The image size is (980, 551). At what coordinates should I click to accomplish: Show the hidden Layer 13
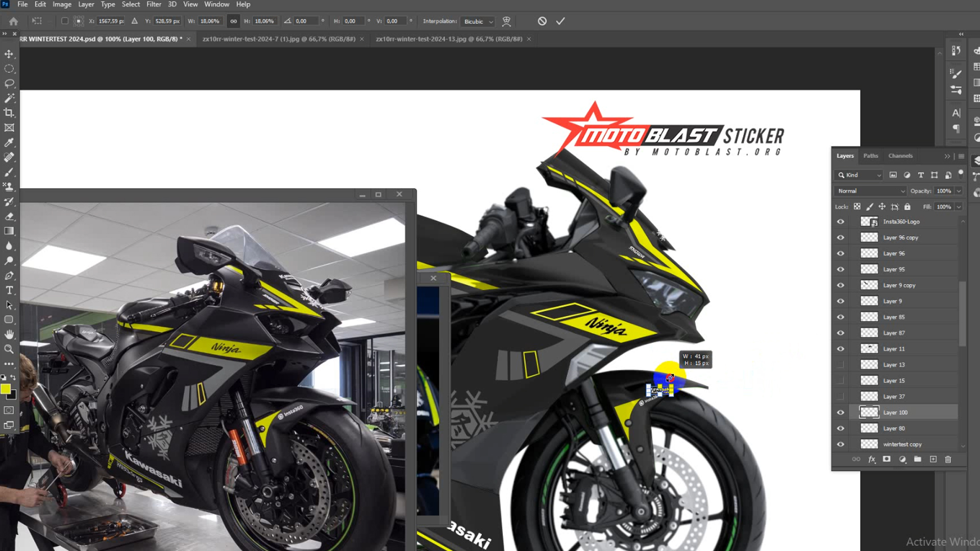coord(841,365)
